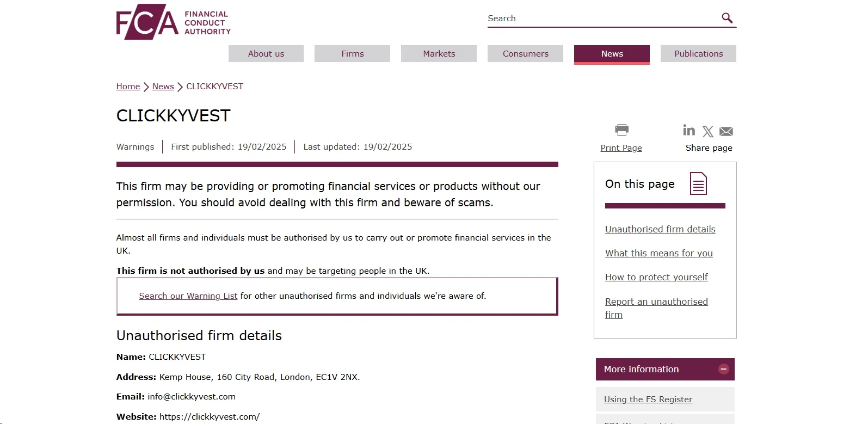Collapse More information with minus icon

click(x=724, y=369)
